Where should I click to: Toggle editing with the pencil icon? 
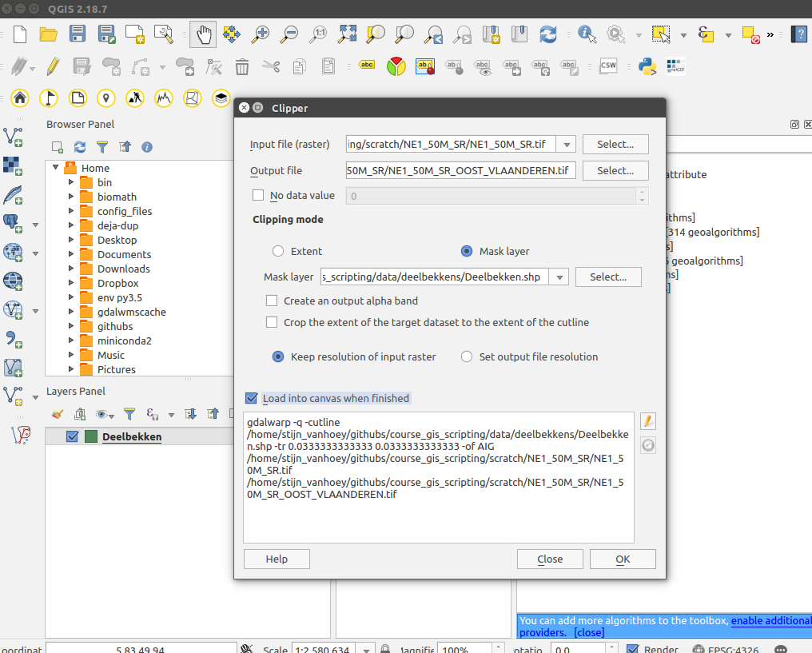point(53,67)
